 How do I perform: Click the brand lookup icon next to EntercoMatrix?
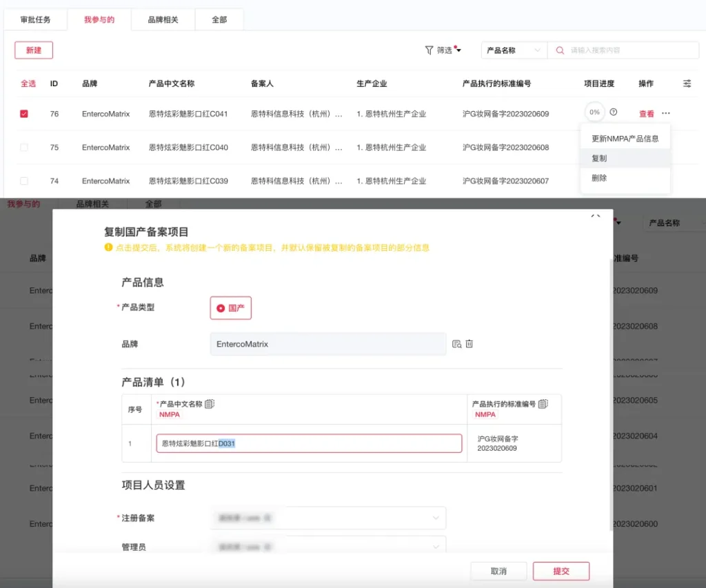point(456,344)
